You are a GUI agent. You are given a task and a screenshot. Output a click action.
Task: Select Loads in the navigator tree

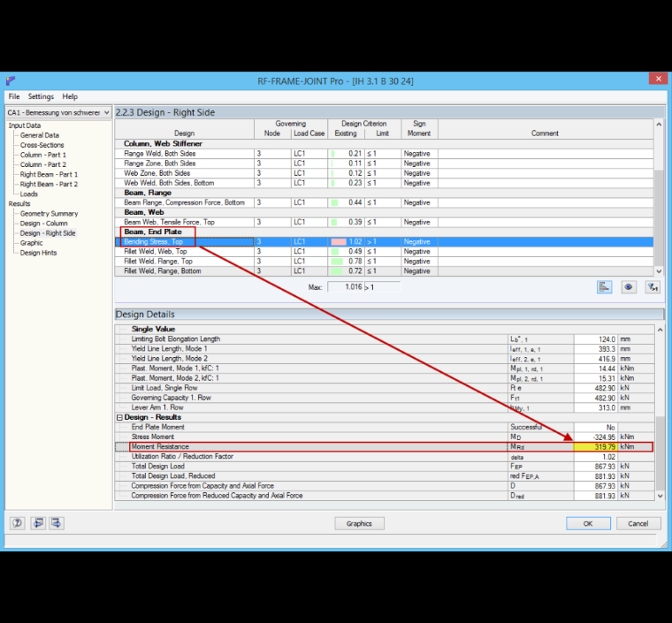pos(28,194)
